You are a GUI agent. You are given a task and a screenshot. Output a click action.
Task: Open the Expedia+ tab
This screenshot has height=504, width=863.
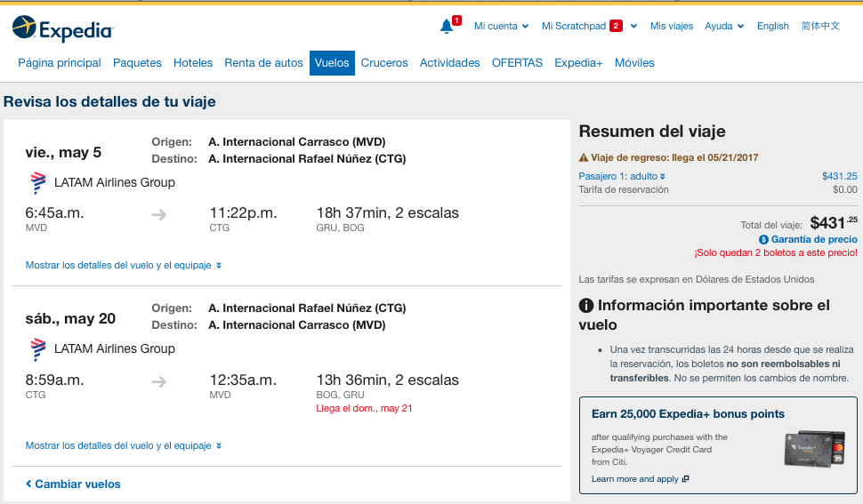[x=578, y=62]
